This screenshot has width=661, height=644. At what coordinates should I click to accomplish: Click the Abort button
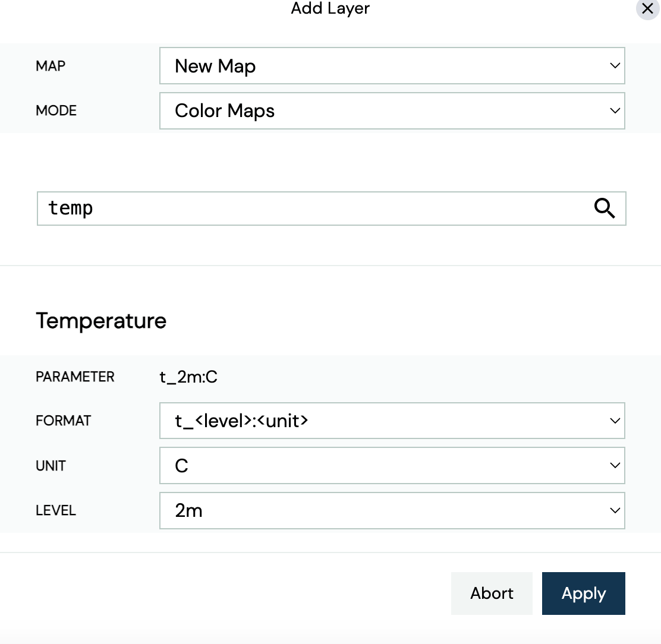click(x=492, y=594)
